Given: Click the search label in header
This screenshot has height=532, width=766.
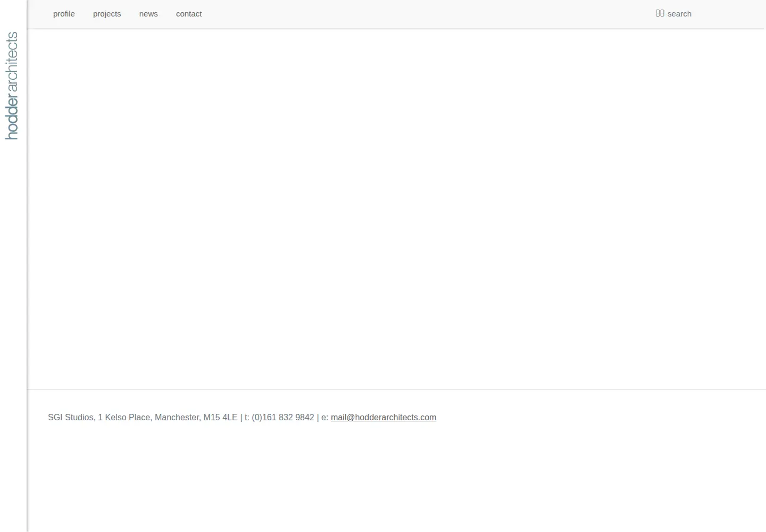Looking at the screenshot, I should coord(679,14).
